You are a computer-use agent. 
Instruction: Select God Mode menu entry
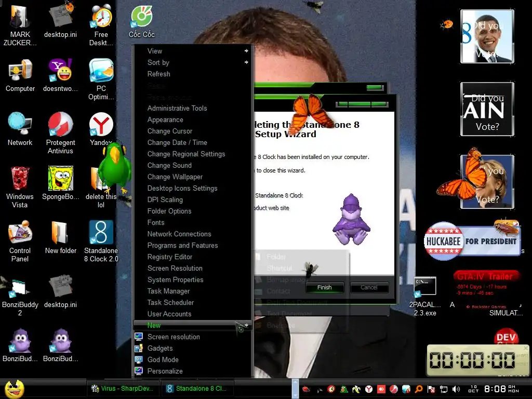click(193, 360)
